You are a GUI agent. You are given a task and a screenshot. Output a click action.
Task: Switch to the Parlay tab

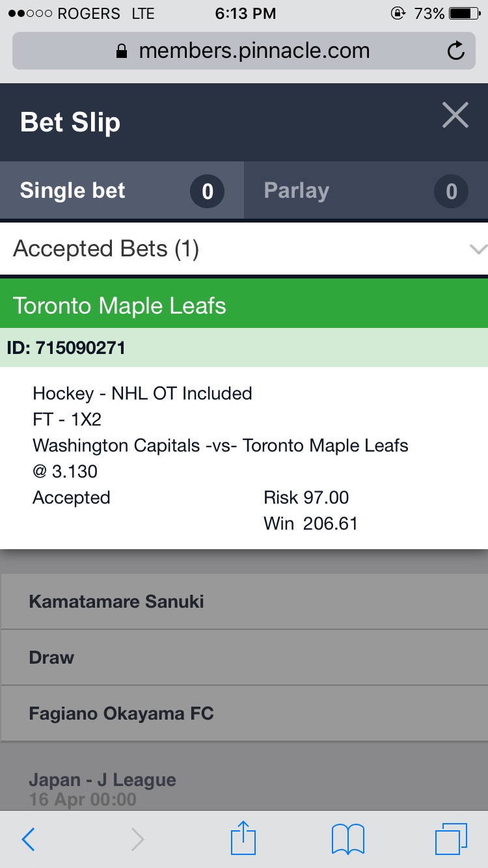click(366, 191)
